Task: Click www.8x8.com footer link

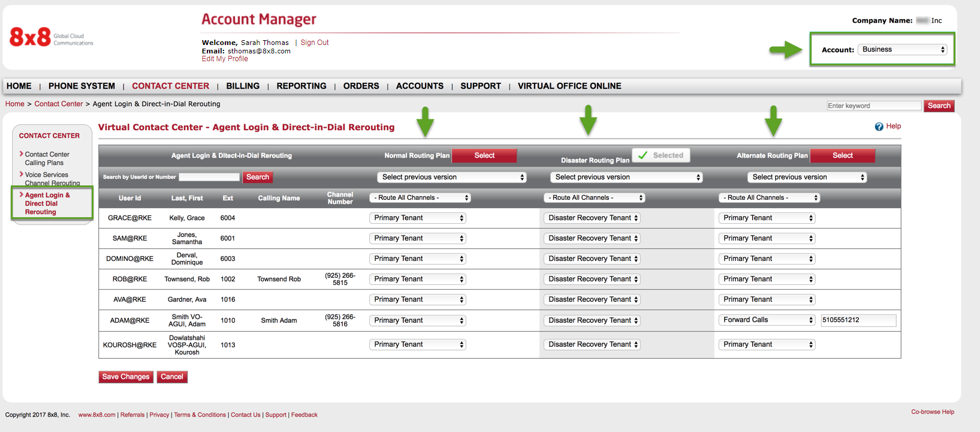Action: [x=97, y=415]
